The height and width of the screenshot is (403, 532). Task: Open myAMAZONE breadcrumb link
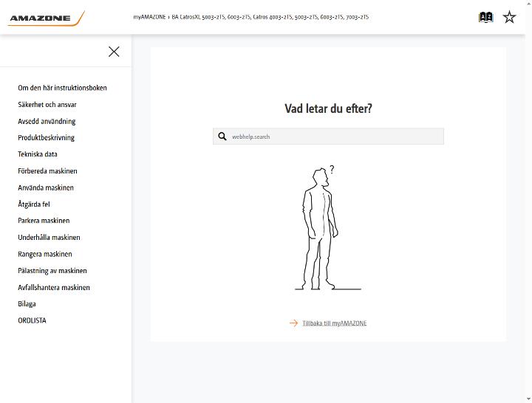click(x=149, y=17)
